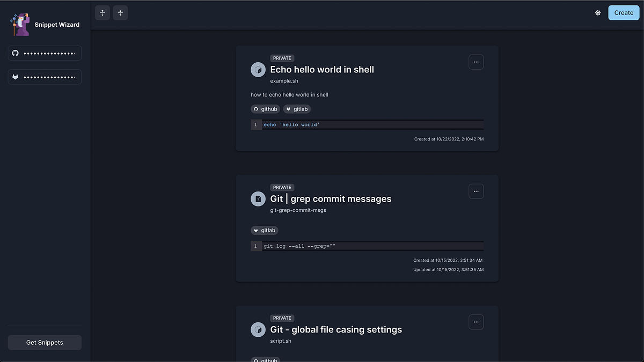Select the expand-all snippets toolbar icon
Image resolution: width=644 pixels, height=362 pixels.
(x=102, y=12)
